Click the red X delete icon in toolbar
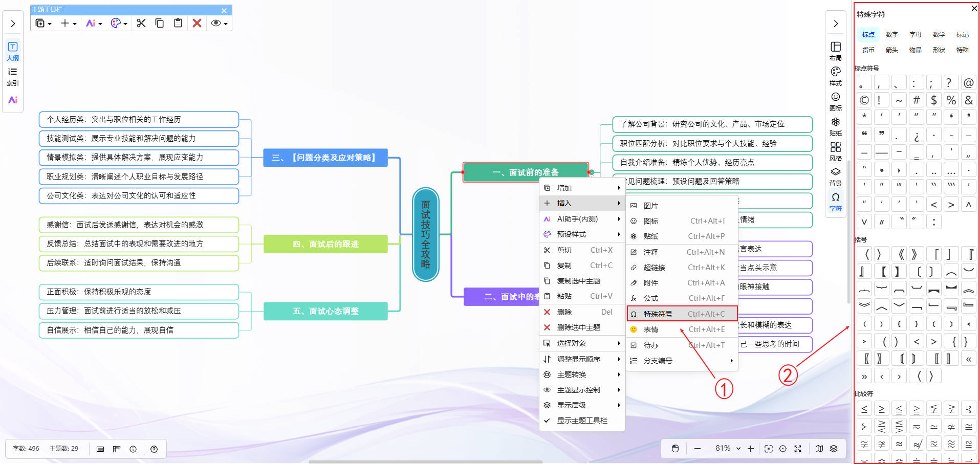 197,23
